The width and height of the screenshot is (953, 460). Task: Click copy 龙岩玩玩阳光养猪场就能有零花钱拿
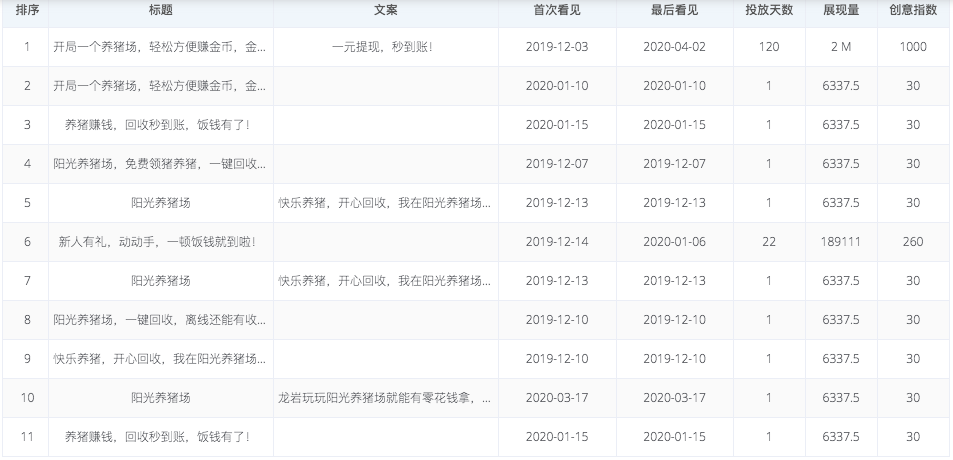pos(385,397)
